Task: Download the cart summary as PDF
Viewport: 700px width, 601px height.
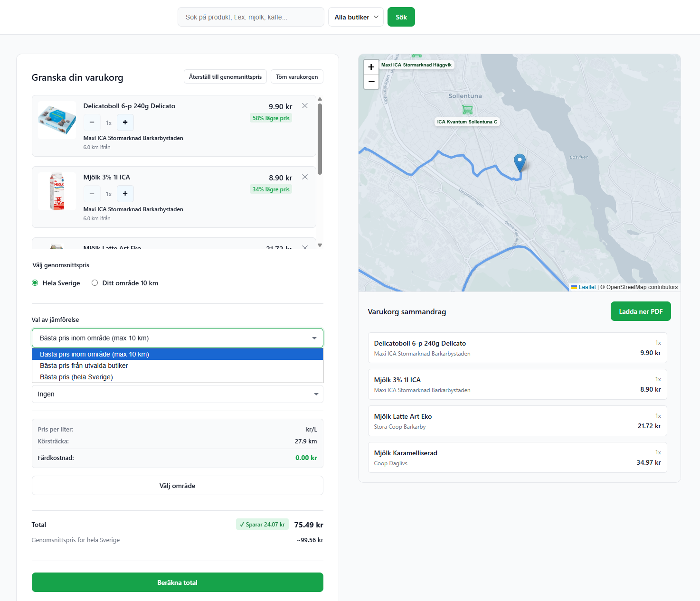Action: [x=641, y=311]
